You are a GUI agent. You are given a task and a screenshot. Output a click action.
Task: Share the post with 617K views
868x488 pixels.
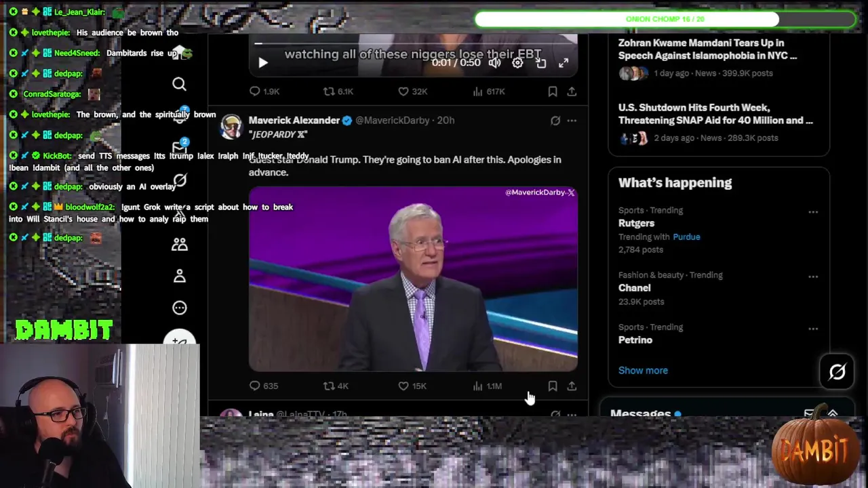pos(572,91)
